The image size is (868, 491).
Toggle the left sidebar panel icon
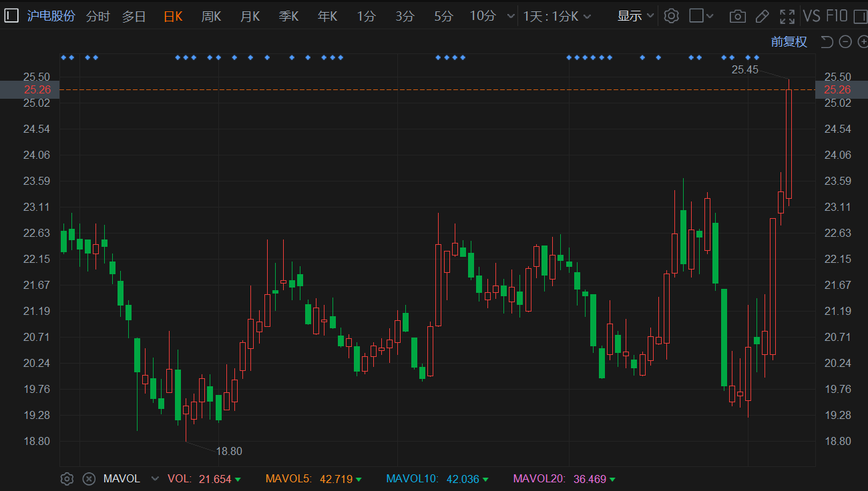click(x=11, y=16)
